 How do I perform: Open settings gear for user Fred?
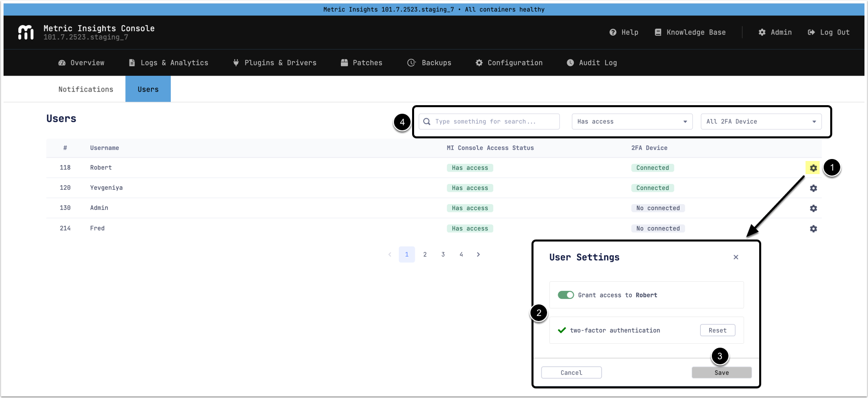click(813, 228)
